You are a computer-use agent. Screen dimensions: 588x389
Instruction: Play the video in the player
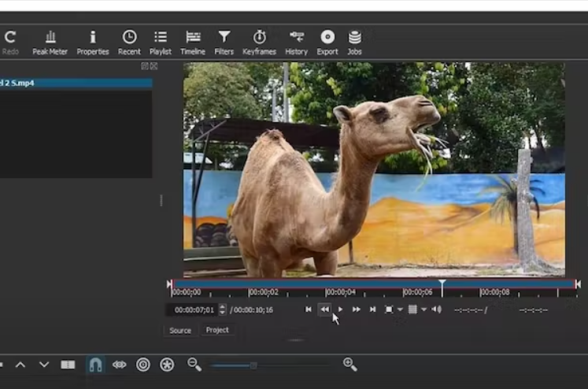(341, 309)
